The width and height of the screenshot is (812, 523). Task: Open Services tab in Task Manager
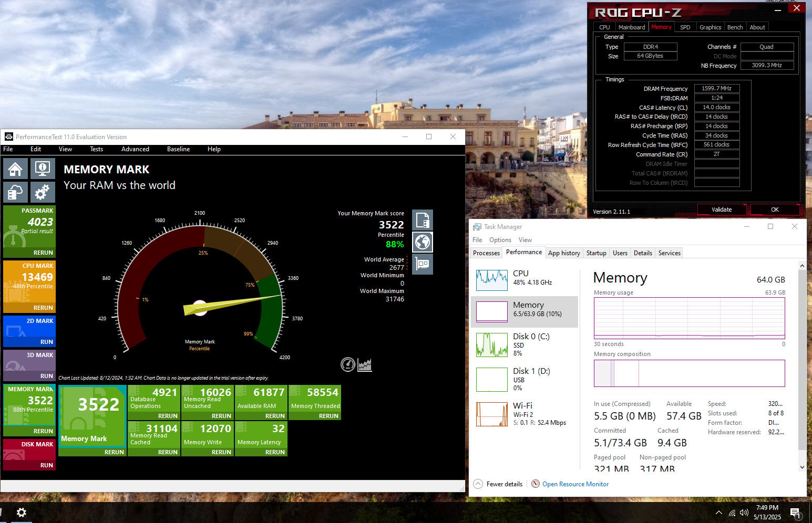pyautogui.click(x=670, y=253)
